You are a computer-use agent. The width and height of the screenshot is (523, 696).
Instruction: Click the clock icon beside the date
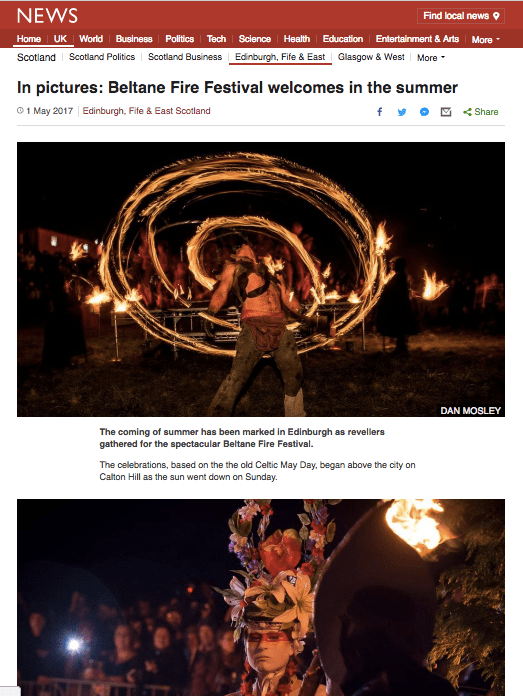tap(20, 111)
